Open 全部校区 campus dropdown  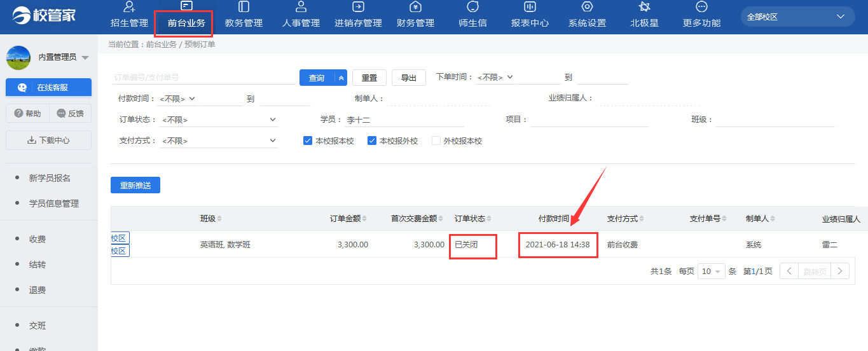click(x=797, y=17)
